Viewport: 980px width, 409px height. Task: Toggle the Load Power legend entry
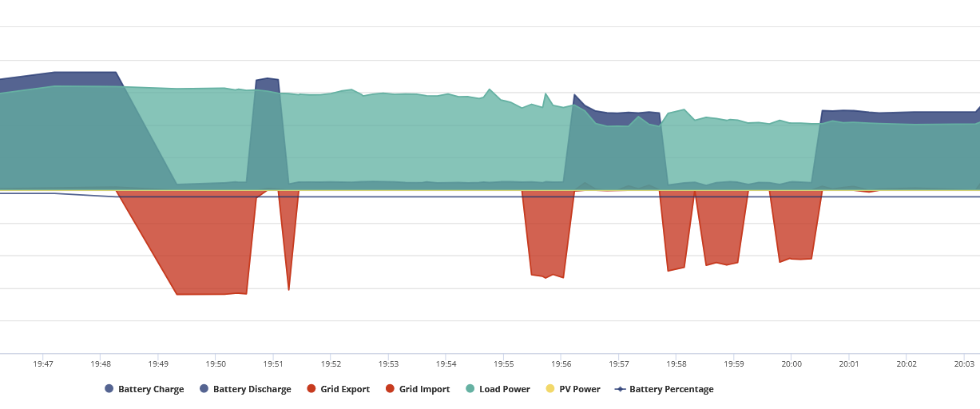point(498,389)
